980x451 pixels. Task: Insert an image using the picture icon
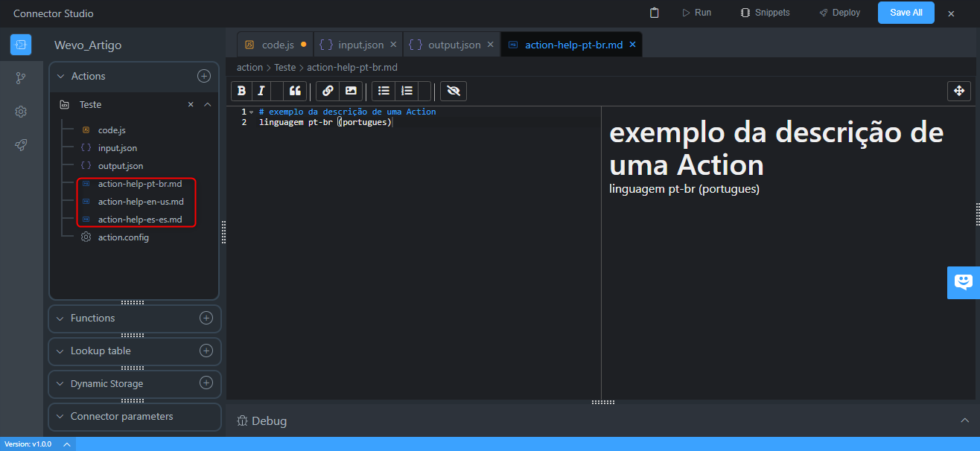tap(351, 91)
